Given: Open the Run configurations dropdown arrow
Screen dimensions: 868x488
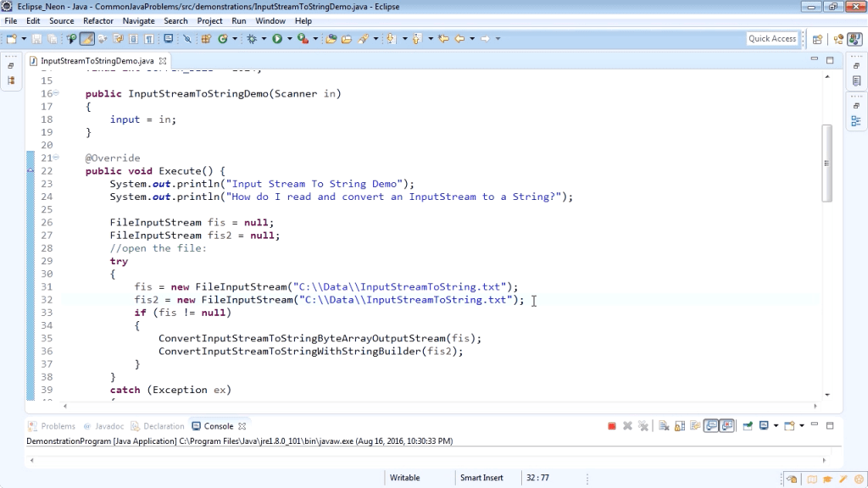Looking at the screenshot, I should [289, 39].
